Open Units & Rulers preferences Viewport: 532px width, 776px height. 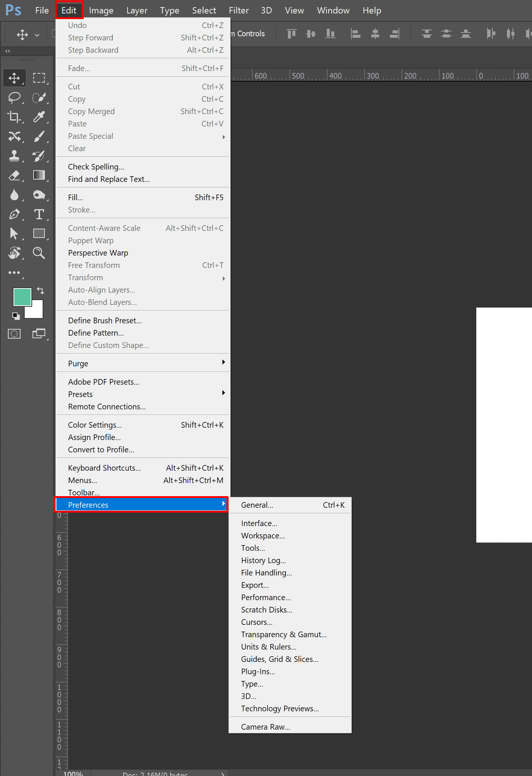click(290, 647)
